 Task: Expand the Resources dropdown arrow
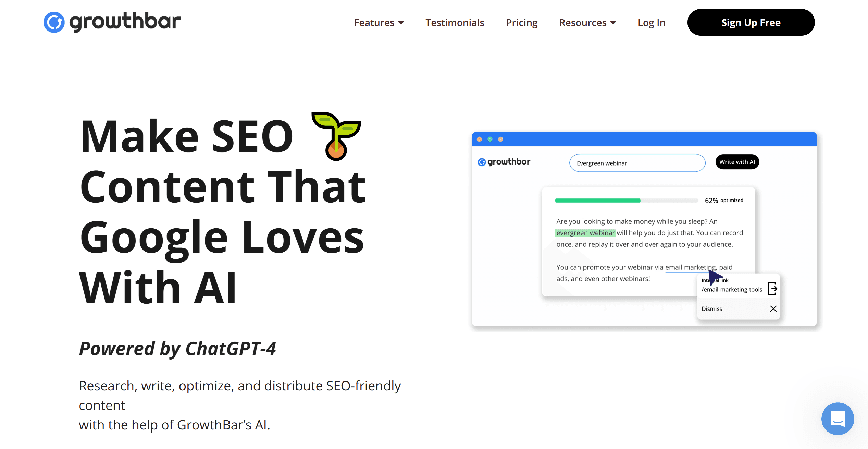(x=613, y=23)
